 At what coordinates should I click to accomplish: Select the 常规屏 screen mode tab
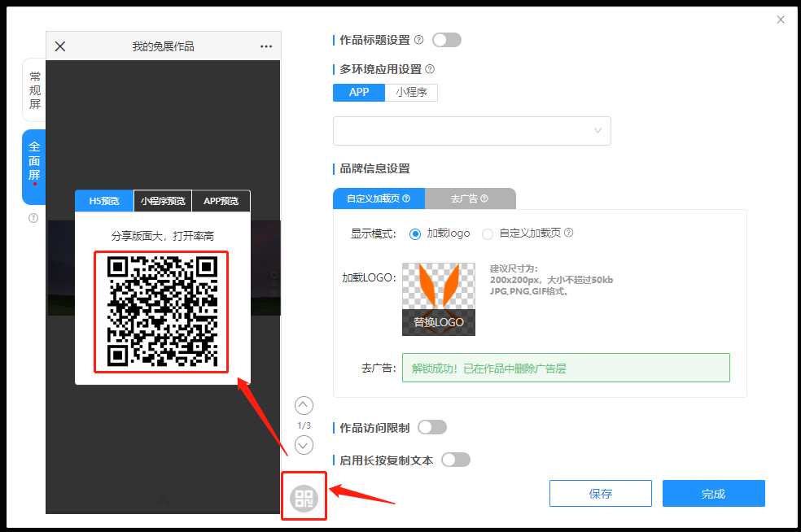pyautogui.click(x=34, y=89)
